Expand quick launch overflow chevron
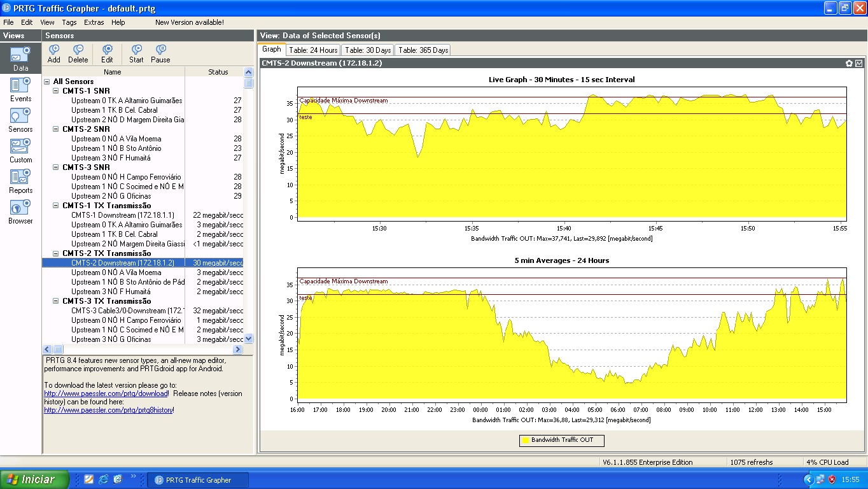This screenshot has height=489, width=868. point(134,476)
